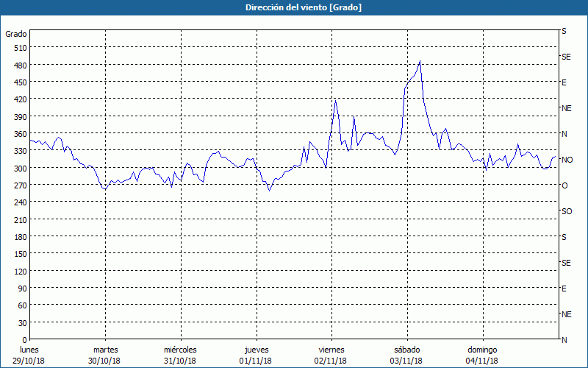Click the 270 y-axis tick label

(21, 185)
